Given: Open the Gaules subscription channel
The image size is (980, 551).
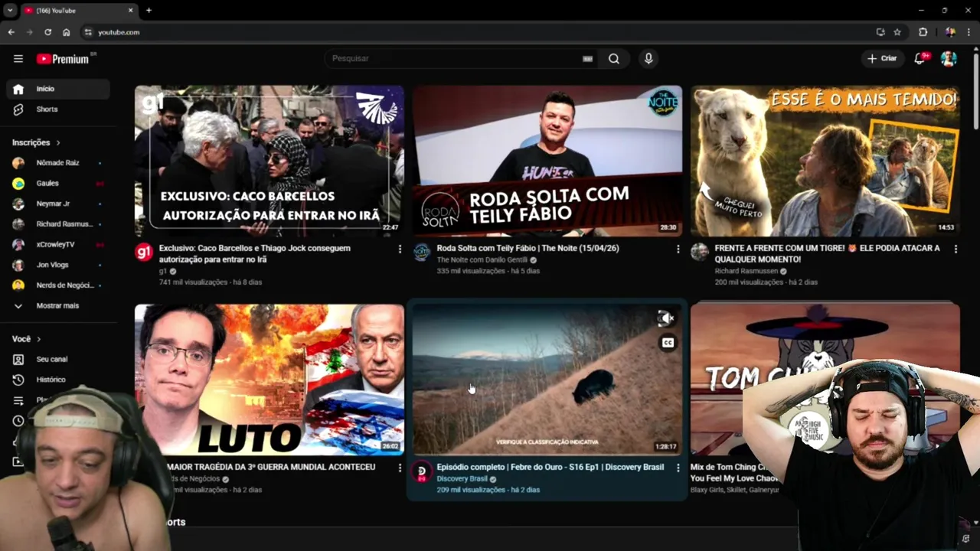Looking at the screenshot, I should click(x=58, y=184).
